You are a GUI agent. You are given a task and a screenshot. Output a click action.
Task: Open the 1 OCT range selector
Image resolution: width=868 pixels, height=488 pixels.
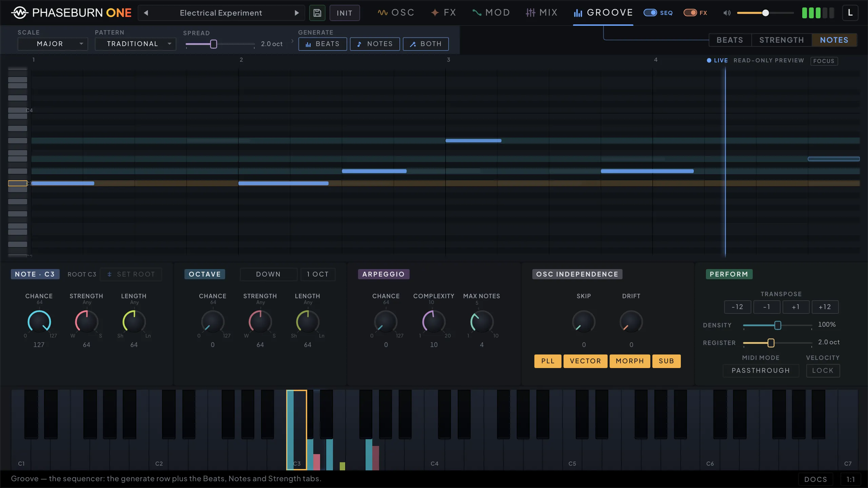click(x=318, y=274)
